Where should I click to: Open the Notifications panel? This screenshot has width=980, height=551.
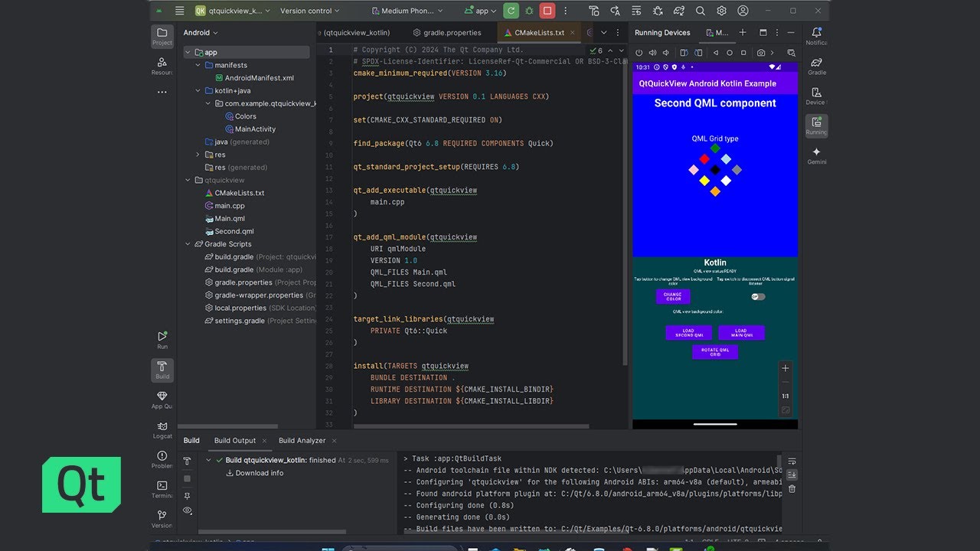[816, 36]
